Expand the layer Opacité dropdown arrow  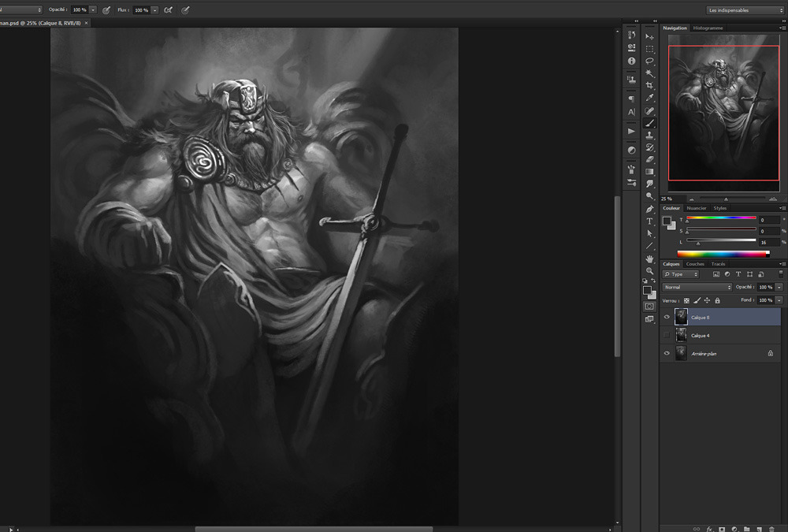click(x=779, y=287)
